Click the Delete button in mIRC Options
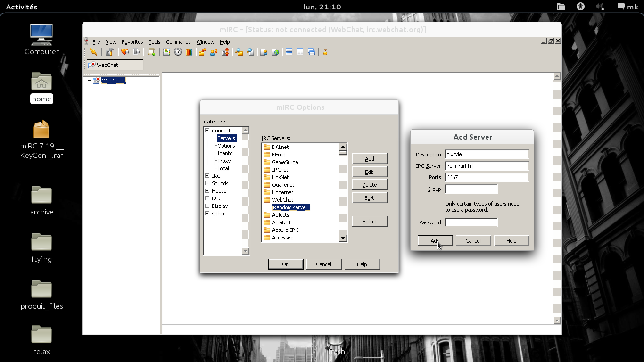The width and height of the screenshot is (644, 362). [x=370, y=185]
